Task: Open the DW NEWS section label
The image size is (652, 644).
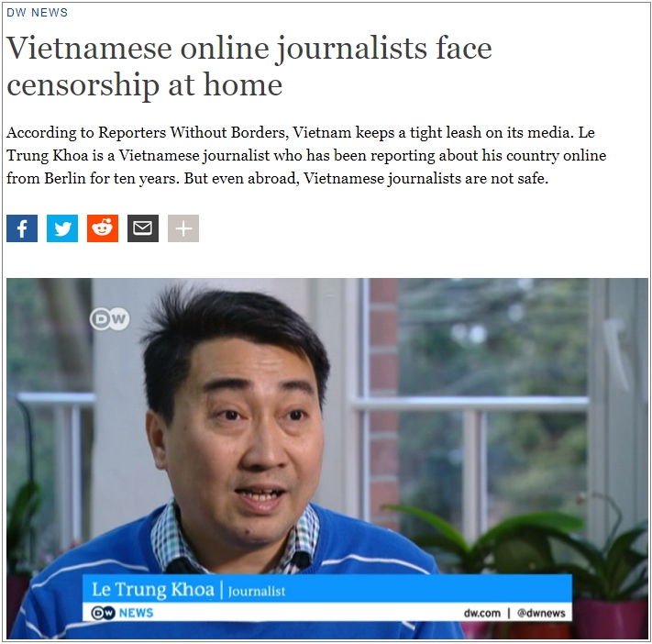Action: pos(37,13)
